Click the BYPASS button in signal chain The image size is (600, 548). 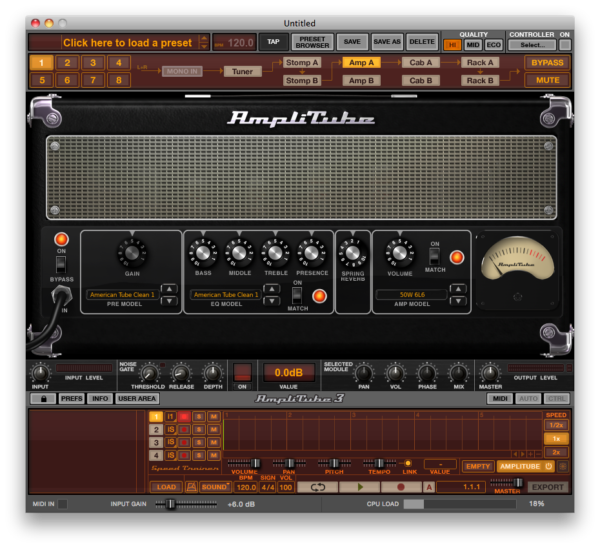click(x=547, y=63)
